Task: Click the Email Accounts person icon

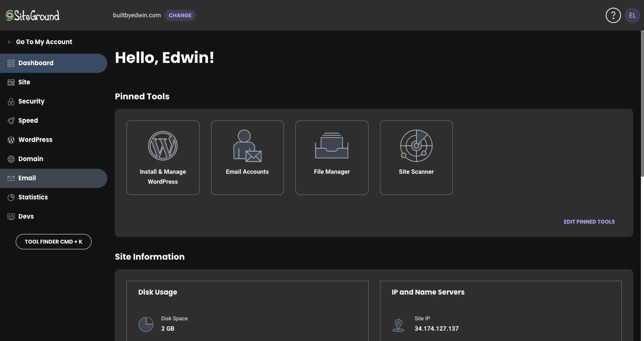Action: pyautogui.click(x=247, y=146)
